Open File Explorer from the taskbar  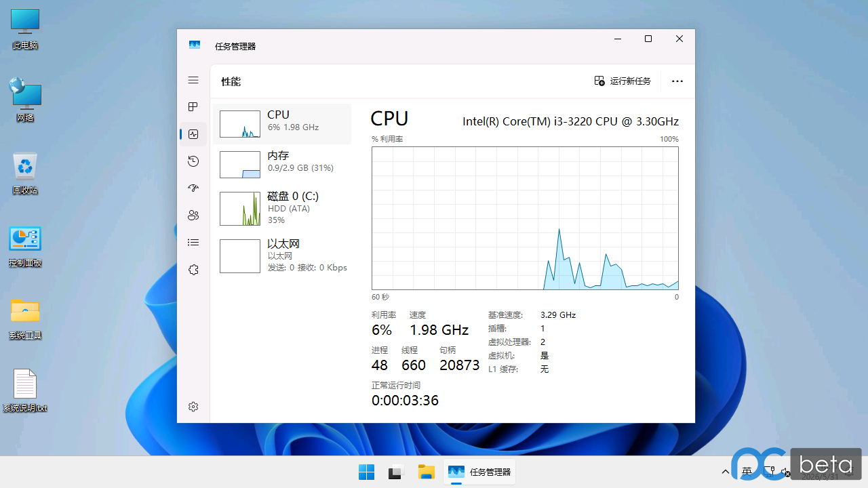pyautogui.click(x=426, y=472)
